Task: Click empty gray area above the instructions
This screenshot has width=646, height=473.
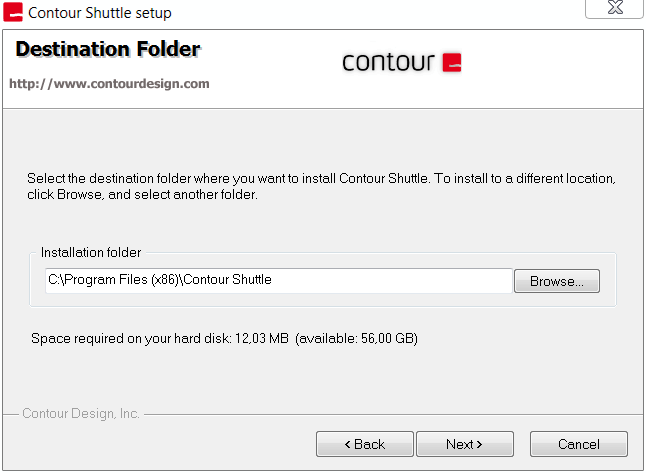Action: tap(323, 138)
